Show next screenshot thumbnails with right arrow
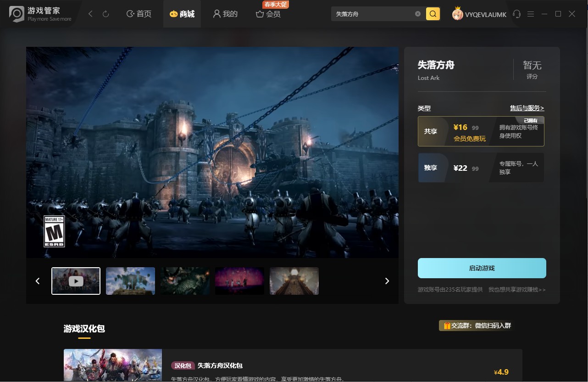 click(387, 281)
